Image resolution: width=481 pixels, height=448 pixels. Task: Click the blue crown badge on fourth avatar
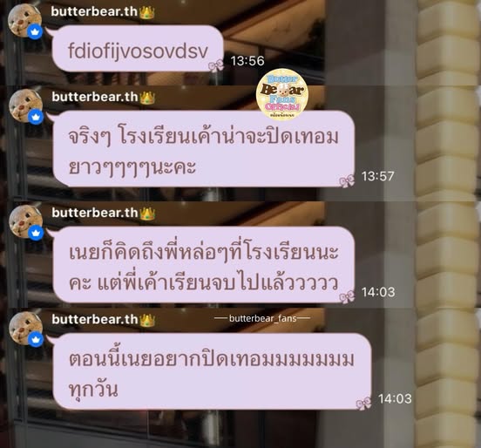(x=36, y=340)
